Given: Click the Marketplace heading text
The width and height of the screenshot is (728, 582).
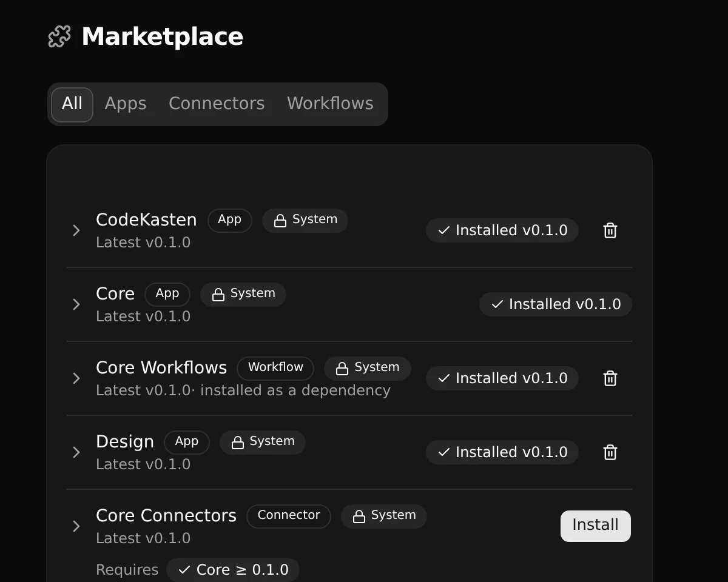Looking at the screenshot, I should (x=163, y=36).
